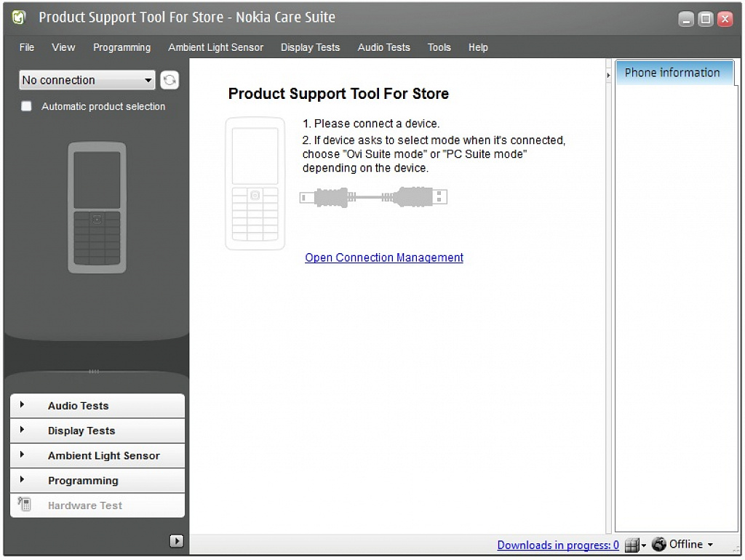Screen dimensions: 745x560
Task: Maximize the Nokia Care Suite window
Action: pyautogui.click(x=706, y=19)
